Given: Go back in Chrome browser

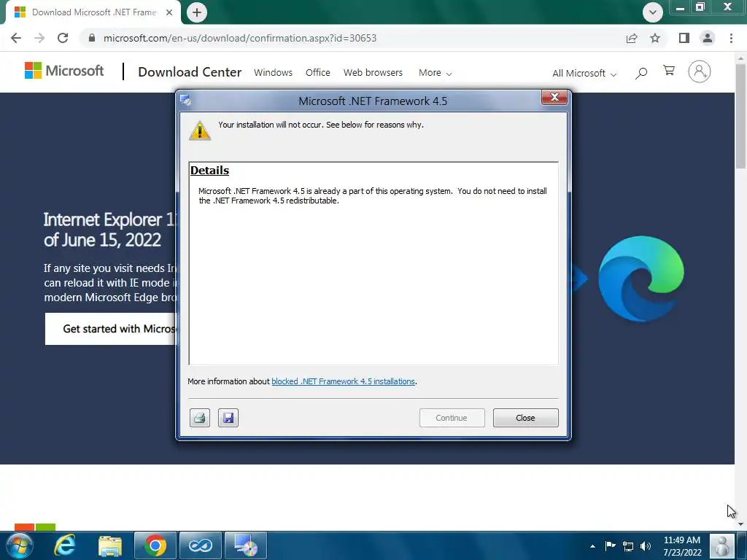Looking at the screenshot, I should pyautogui.click(x=16, y=38).
